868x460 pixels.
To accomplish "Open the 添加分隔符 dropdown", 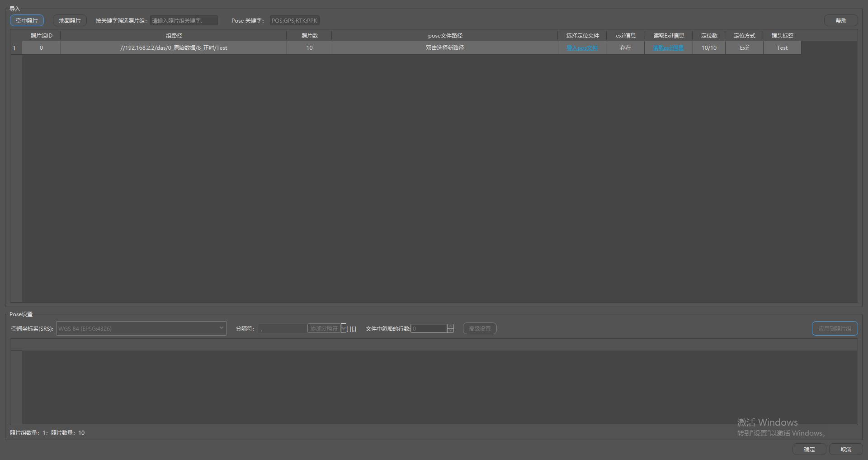I will point(327,328).
